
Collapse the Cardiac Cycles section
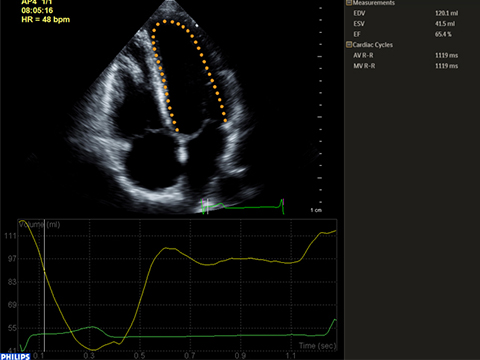click(349, 44)
